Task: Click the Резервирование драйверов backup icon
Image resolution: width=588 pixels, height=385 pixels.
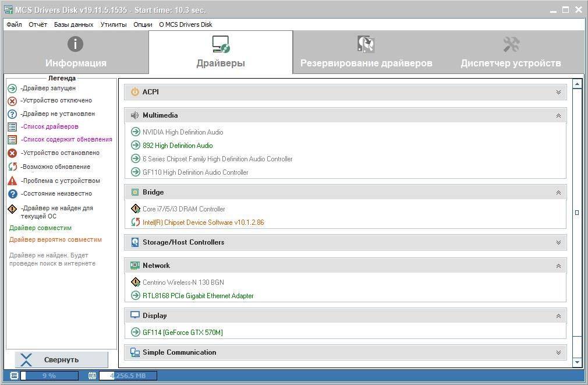Action: (x=366, y=44)
